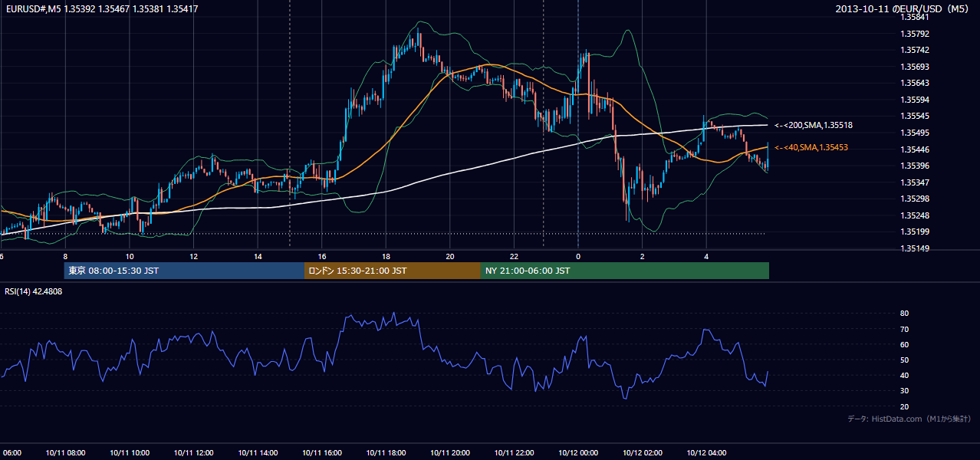980x460 pixels.
Task: Click price level 1.35643 on the axis
Action: (914, 83)
